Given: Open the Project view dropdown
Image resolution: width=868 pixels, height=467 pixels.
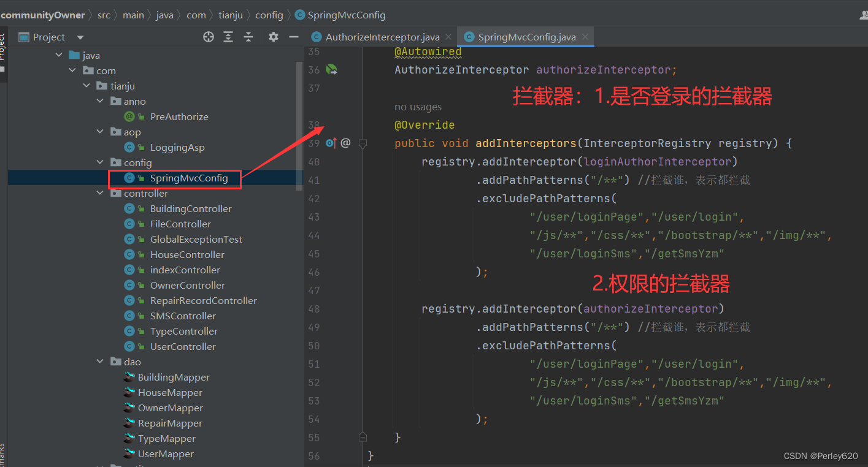Looking at the screenshot, I should 80,37.
